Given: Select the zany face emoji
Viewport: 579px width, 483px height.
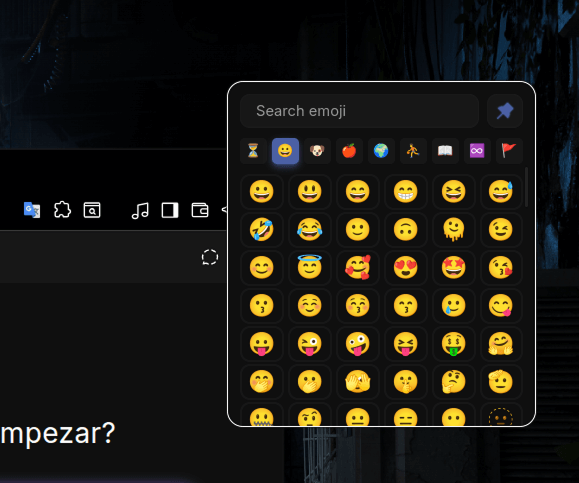Looking at the screenshot, I should click(x=357, y=343).
